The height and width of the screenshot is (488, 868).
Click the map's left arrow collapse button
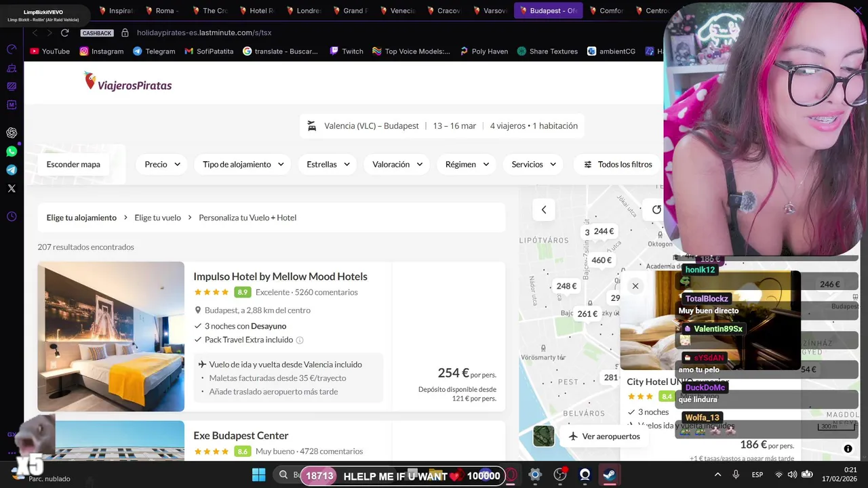point(544,209)
